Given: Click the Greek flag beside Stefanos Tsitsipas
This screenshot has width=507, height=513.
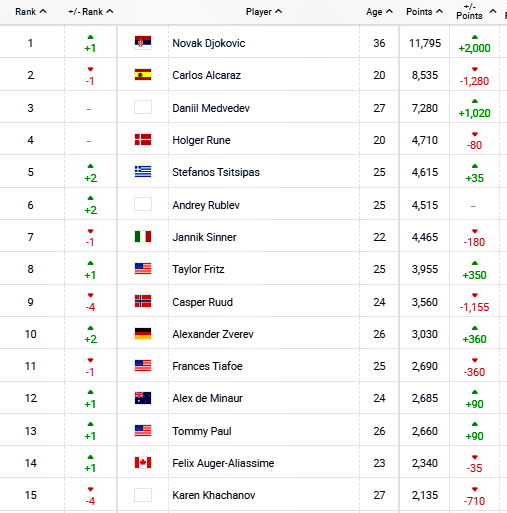Looking at the screenshot, I should (143, 172).
